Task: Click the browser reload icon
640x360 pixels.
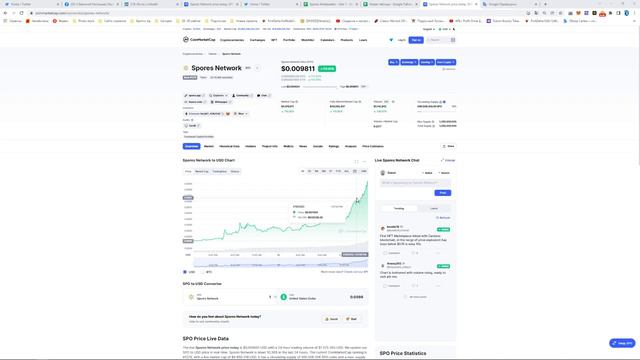Action: point(22,13)
